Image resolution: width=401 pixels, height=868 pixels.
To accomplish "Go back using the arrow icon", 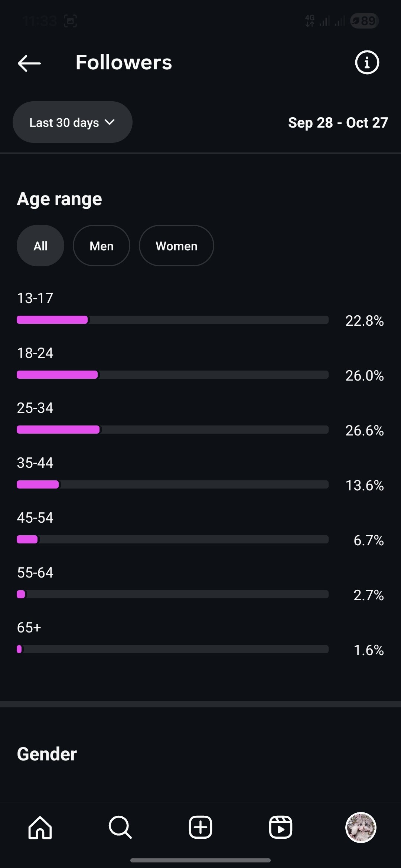I will pos(29,63).
